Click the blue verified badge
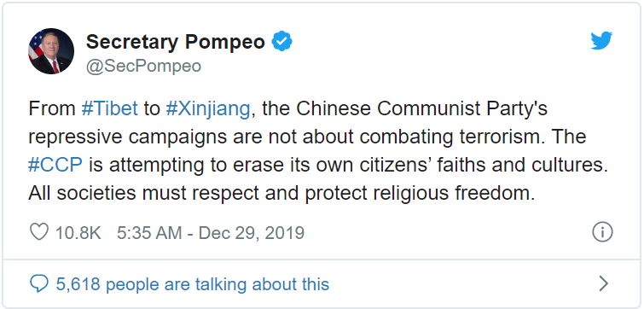The image size is (644, 309). click(281, 42)
